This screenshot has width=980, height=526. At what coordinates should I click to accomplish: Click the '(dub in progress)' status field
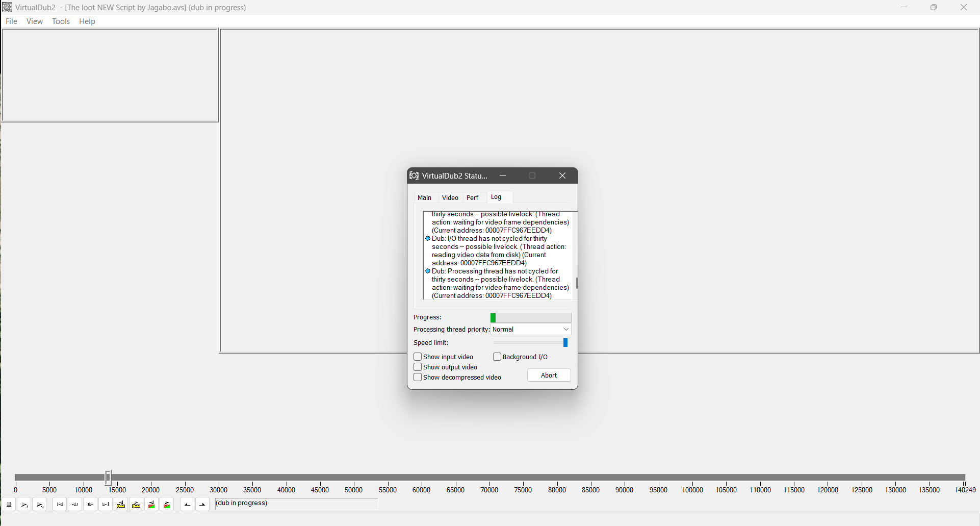296,504
